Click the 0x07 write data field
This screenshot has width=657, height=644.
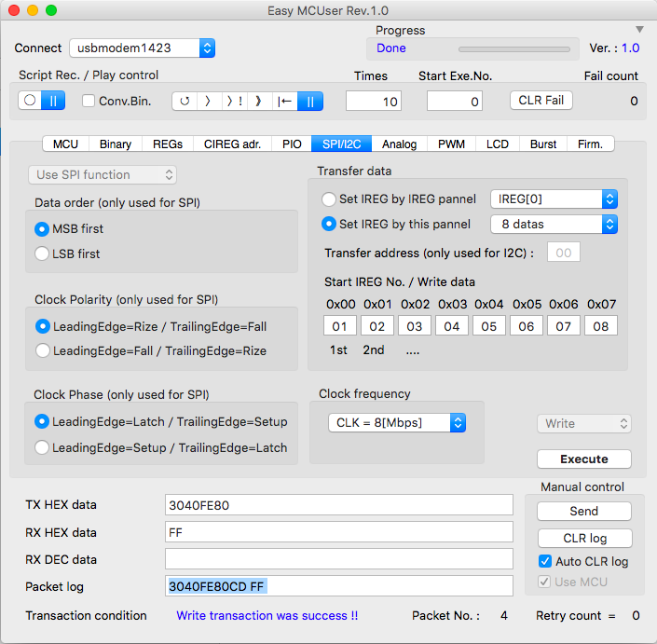601,326
